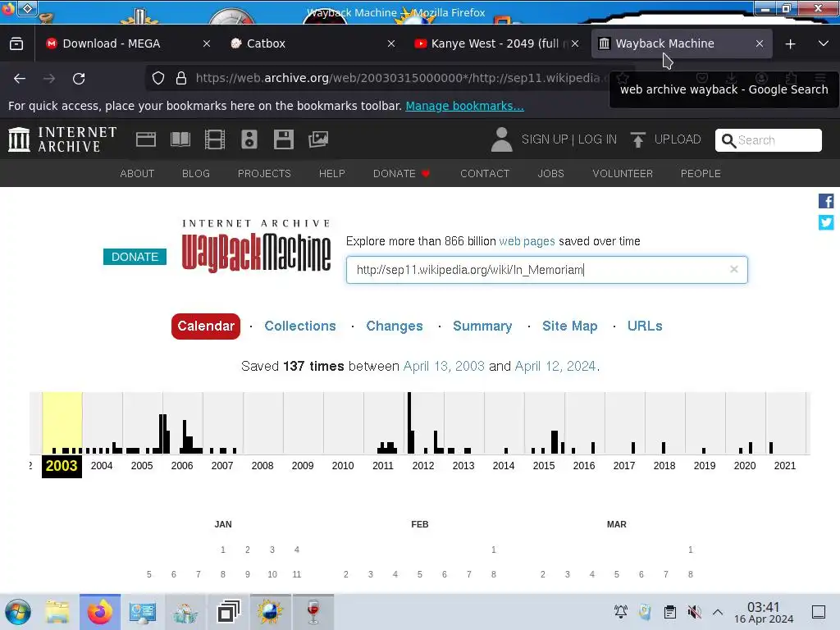Click the Firefox taskbar icon
The width and height of the screenshot is (840, 630).
[x=100, y=612]
